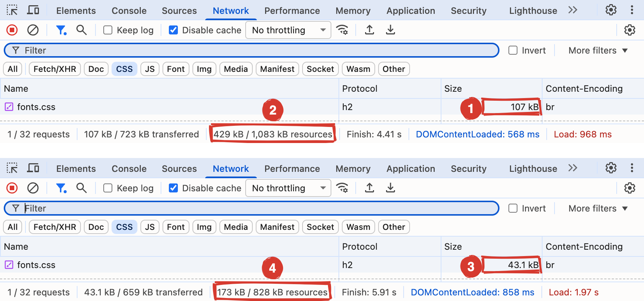Image resolution: width=644 pixels, height=301 pixels.
Task: Open the three-dot customize menu in the upper panel
Action: pos(632,10)
